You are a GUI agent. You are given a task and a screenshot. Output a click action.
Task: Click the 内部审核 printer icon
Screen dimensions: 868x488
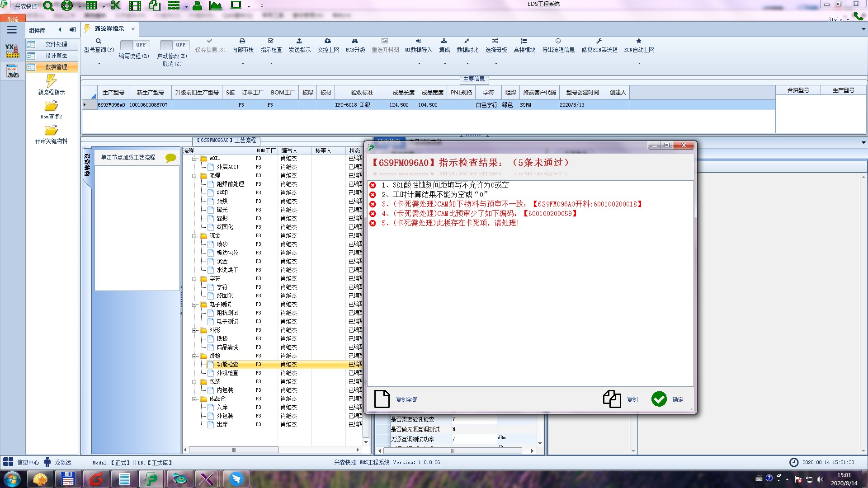tap(242, 41)
